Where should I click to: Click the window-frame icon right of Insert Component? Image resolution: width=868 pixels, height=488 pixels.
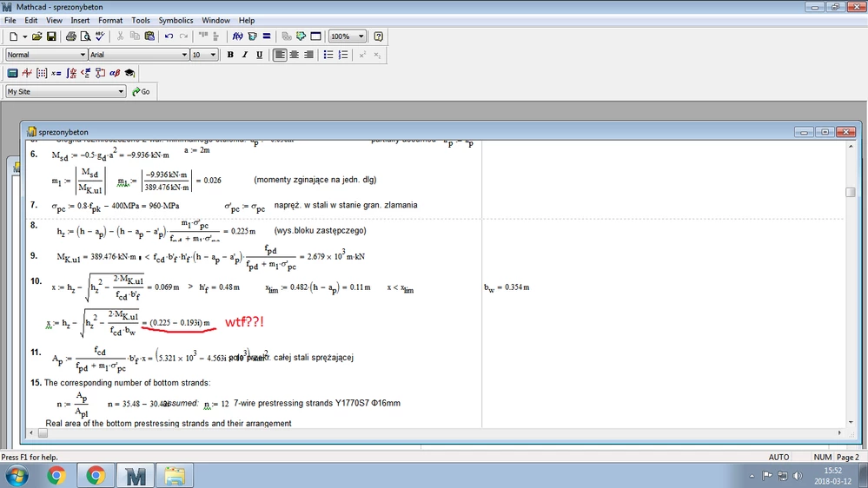[315, 36]
